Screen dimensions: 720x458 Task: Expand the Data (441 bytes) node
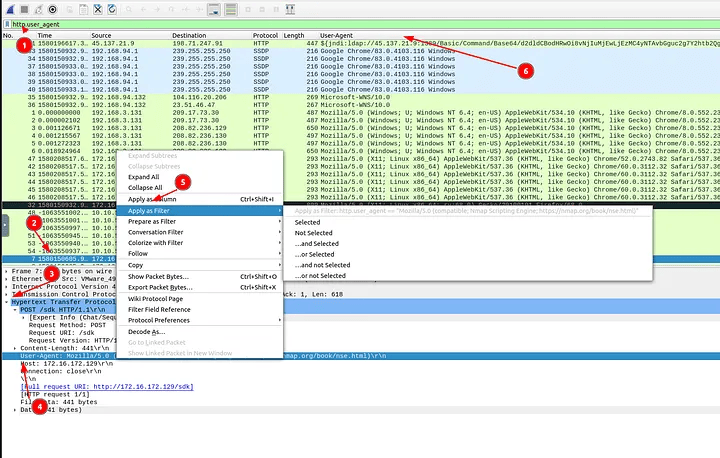[x=15, y=410]
